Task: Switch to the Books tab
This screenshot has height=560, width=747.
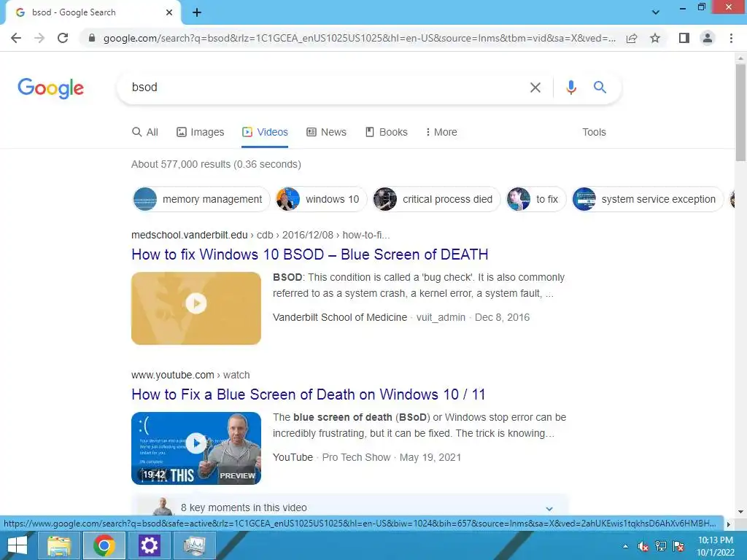Action: tap(387, 132)
